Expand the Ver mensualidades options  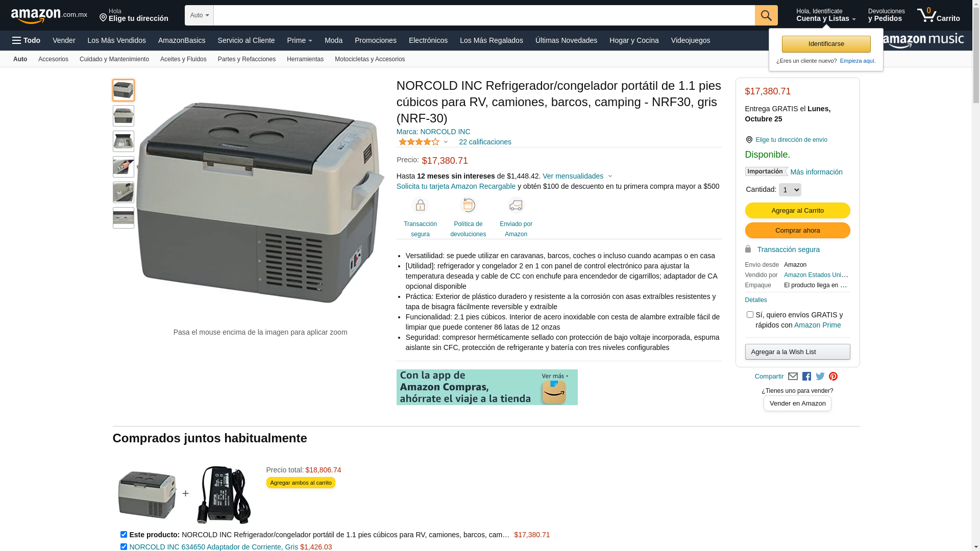(x=577, y=176)
